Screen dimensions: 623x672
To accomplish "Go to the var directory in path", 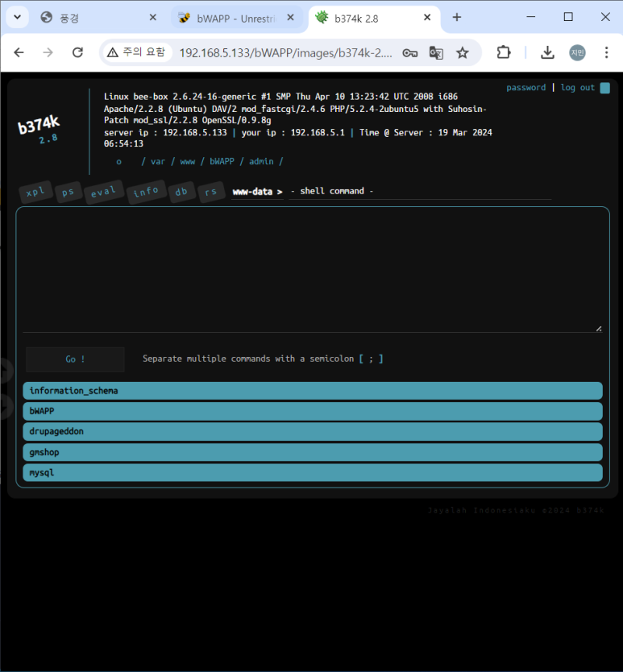I will [x=157, y=162].
